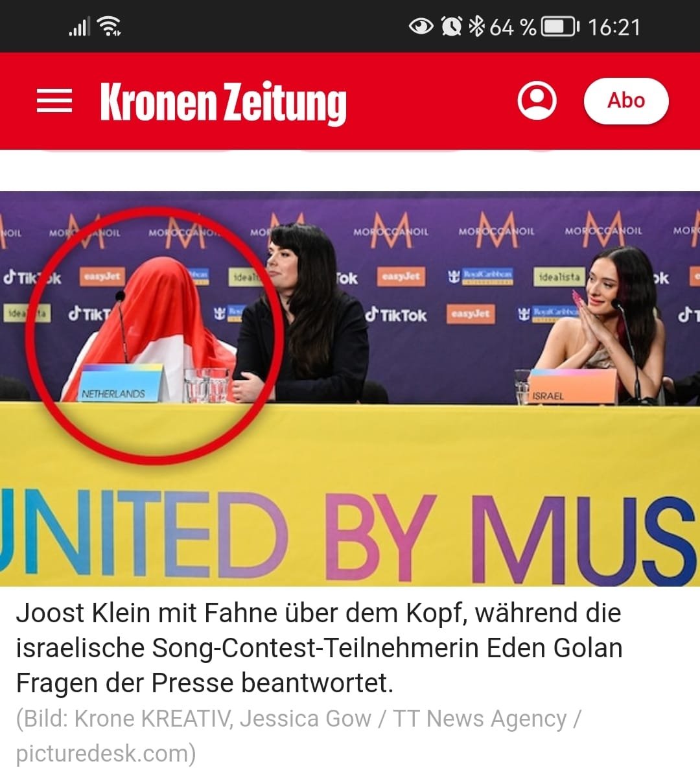Tap the alarm clock status icon
Viewport: 700px width, 783px height.
(452, 27)
